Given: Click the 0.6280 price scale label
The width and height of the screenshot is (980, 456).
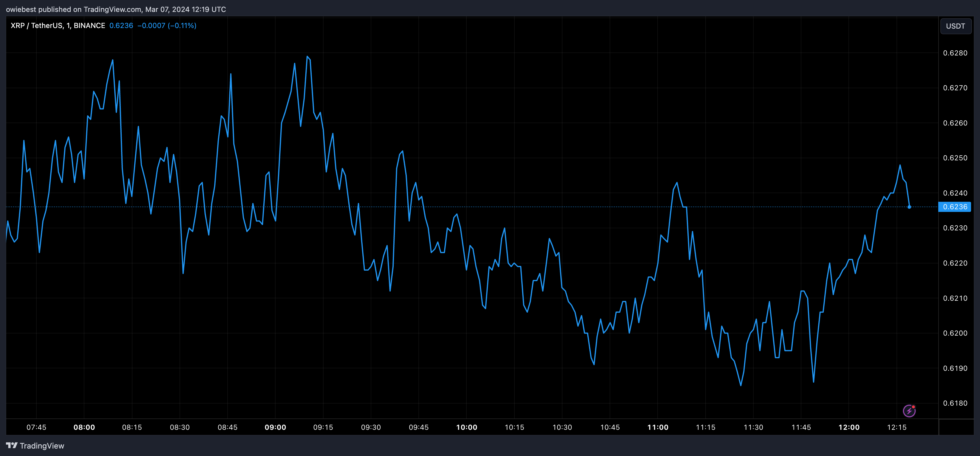Looking at the screenshot, I should coord(955,53).
